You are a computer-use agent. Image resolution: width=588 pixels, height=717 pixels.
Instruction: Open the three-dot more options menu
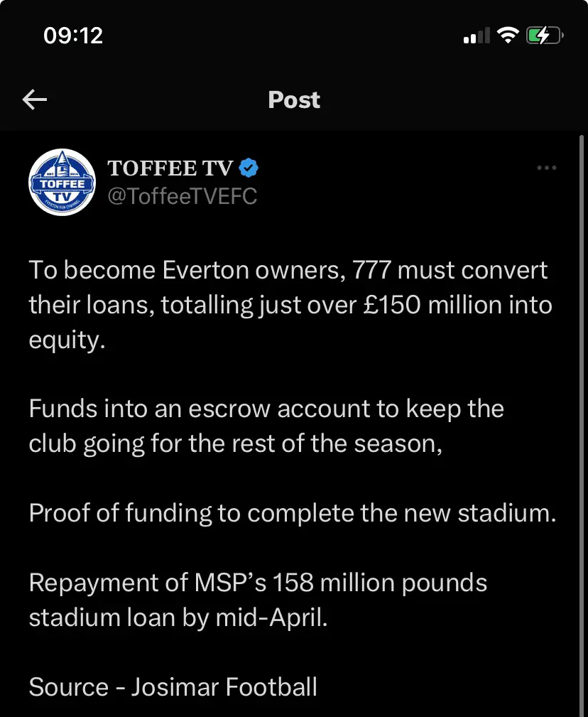(x=546, y=168)
